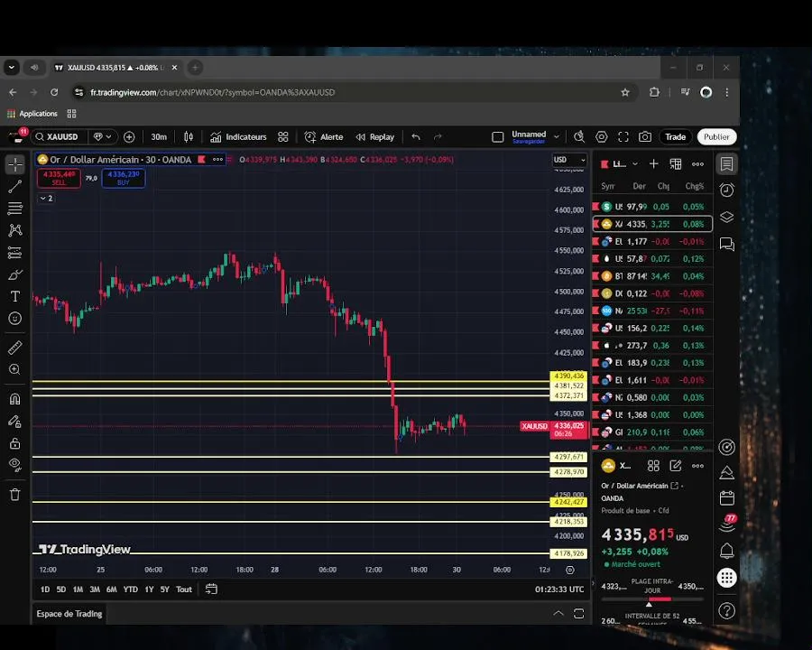Open the emoji icons tool
Screen dimensions: 812x650
(15, 319)
